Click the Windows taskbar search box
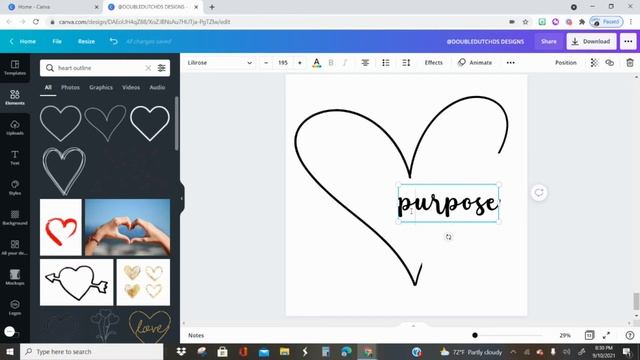This screenshot has height=360, width=640. (x=91, y=351)
